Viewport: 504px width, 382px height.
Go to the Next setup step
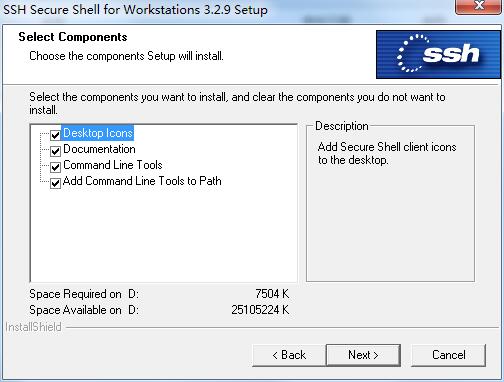click(x=363, y=355)
